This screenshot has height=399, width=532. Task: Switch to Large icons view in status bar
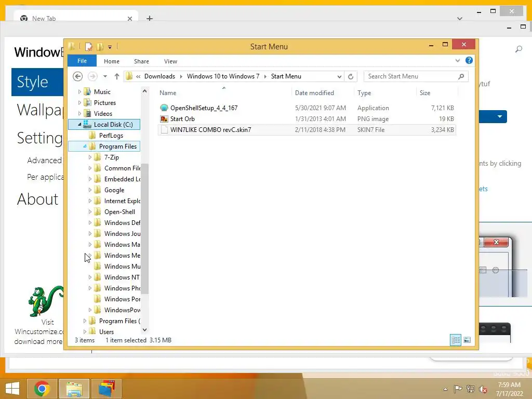tap(467, 340)
